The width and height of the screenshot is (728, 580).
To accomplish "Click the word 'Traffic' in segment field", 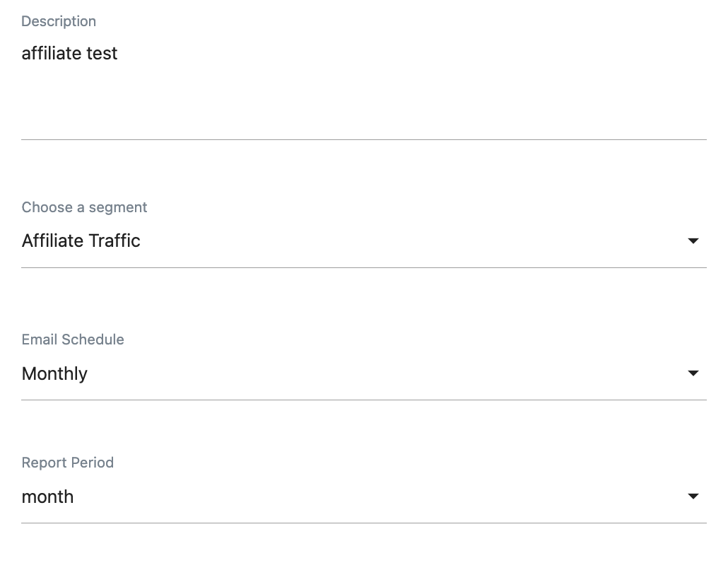I will tap(115, 241).
